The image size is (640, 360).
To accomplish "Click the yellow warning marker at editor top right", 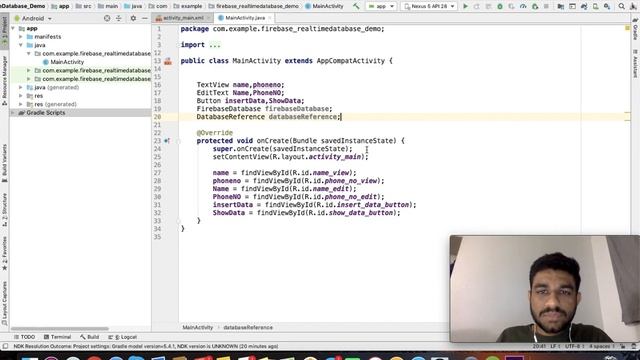I will pyautogui.click(x=627, y=28).
